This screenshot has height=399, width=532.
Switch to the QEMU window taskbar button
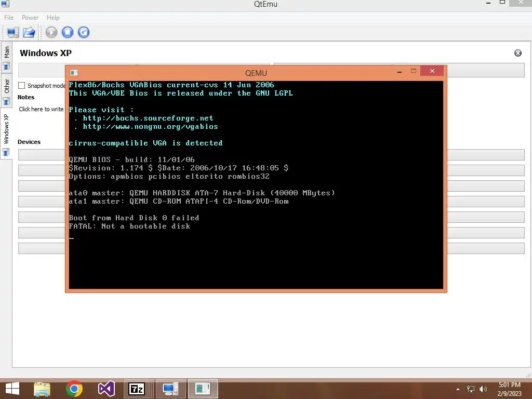[203, 389]
